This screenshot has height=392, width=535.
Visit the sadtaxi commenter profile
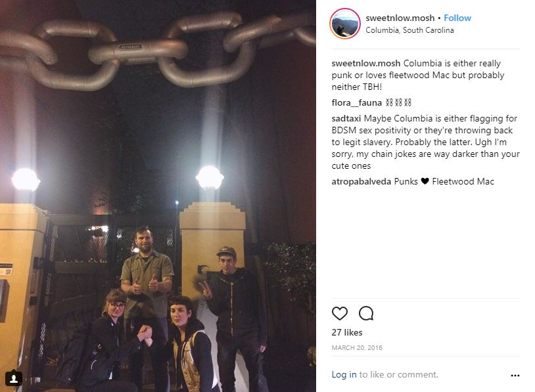click(346, 118)
